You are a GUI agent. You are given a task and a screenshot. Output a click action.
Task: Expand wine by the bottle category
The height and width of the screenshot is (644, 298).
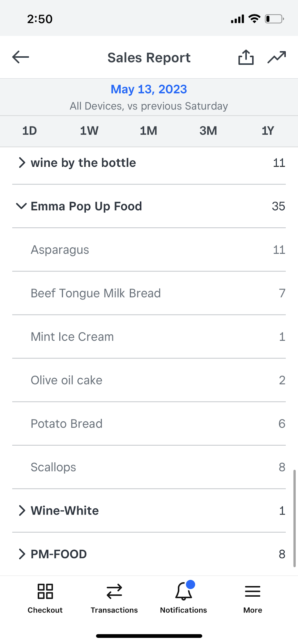22,163
